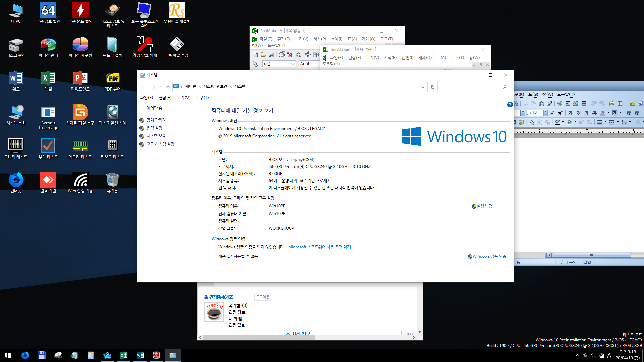The width and height of the screenshot is (644, 362).
Task: Click the insert chart icon in right window
Action: (632, 104)
